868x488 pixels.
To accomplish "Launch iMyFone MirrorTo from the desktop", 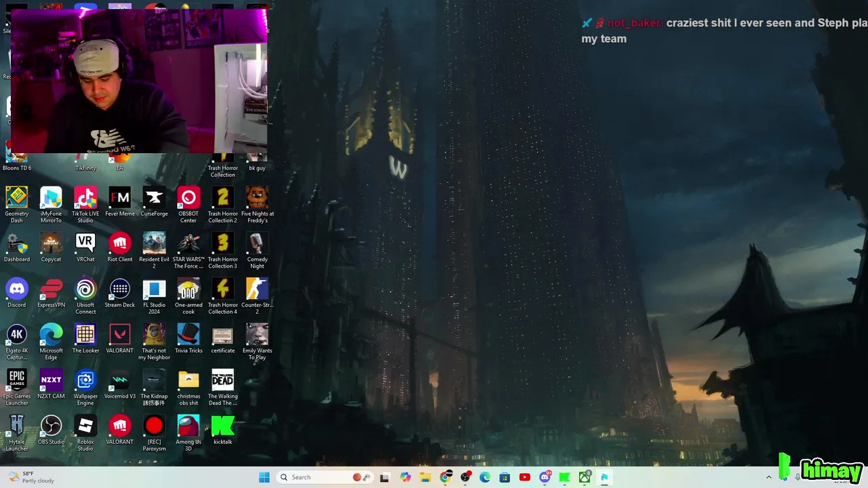I will point(51,205).
